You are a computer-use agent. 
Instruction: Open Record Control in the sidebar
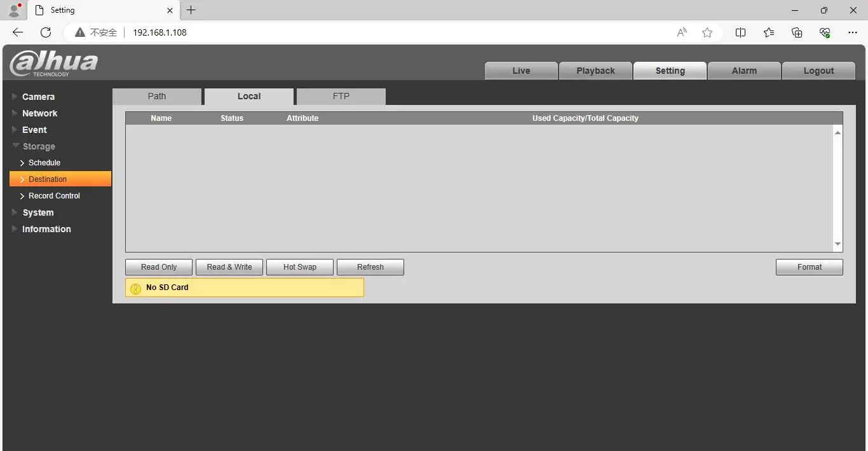pyautogui.click(x=54, y=196)
